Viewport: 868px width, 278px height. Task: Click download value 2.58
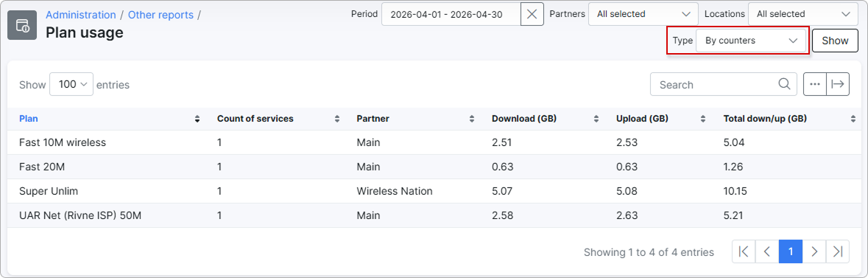click(502, 215)
